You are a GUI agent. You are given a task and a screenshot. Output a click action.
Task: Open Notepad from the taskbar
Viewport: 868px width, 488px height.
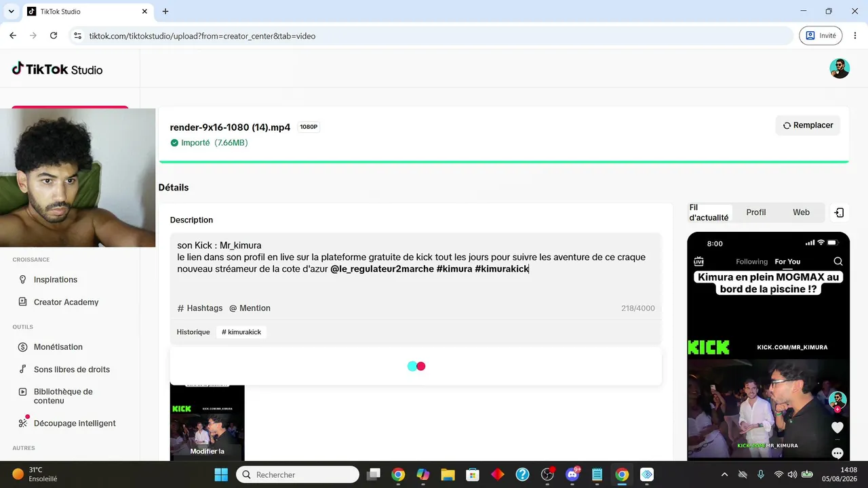(x=597, y=474)
